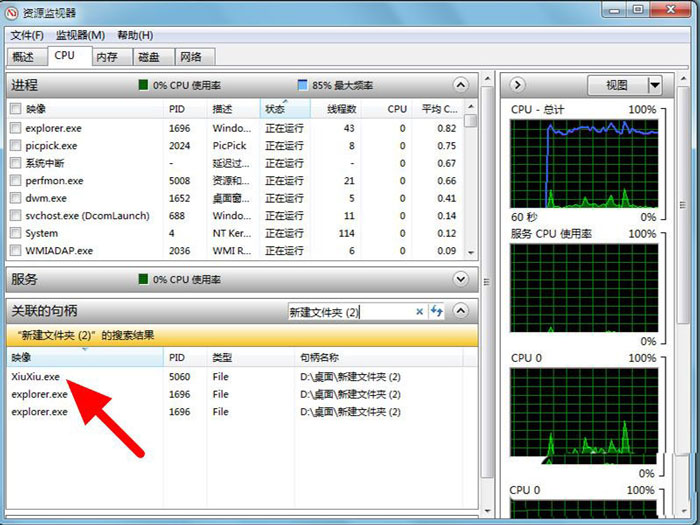700x525 pixels.
Task: Open the 视图 dropdown arrow
Action: [654, 85]
